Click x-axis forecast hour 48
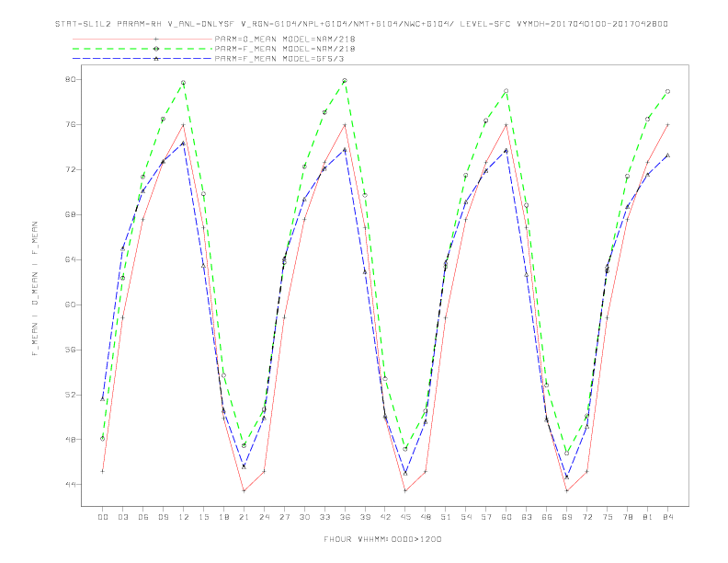Viewport: 728px width, 563px height. (426, 517)
